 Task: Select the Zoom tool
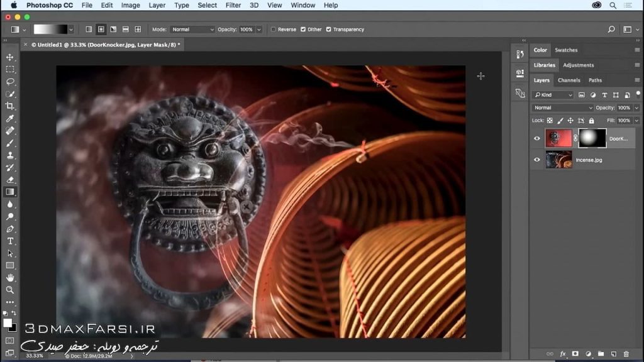[9, 290]
